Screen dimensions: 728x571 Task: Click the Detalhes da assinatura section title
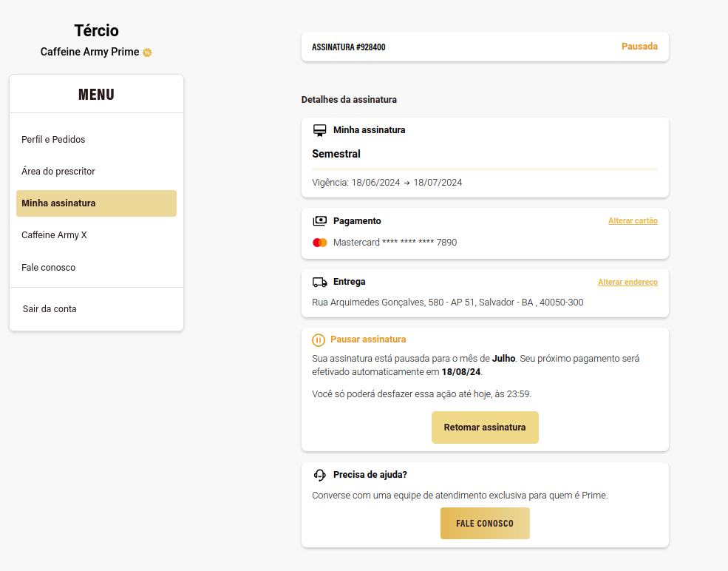point(349,100)
